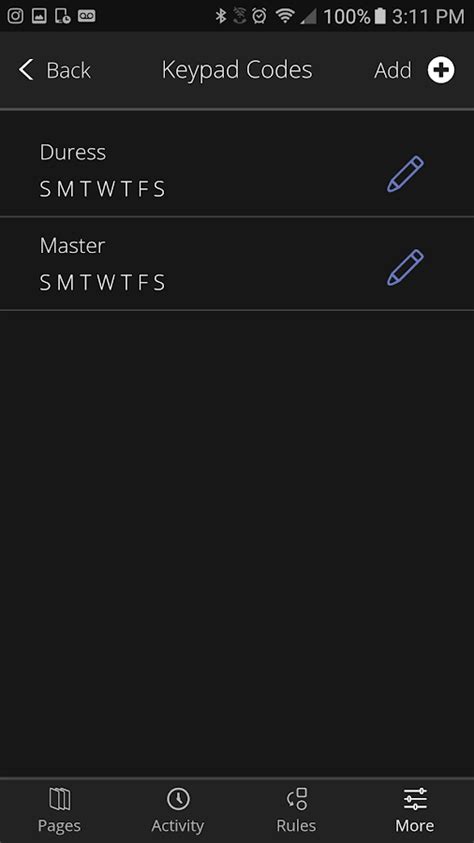Tap the pencil edit icon for Master
Viewport: 474px width, 843px height.
coord(405,267)
